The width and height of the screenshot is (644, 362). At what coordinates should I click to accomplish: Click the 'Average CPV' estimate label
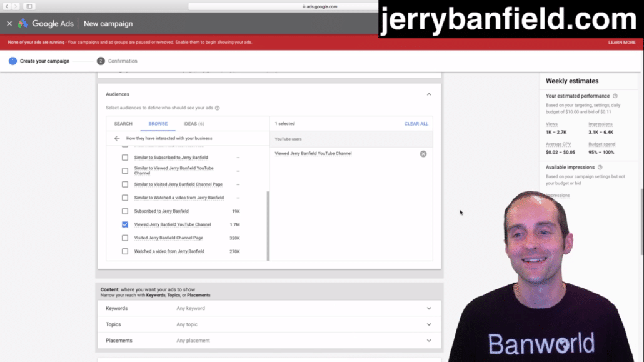[x=558, y=144]
